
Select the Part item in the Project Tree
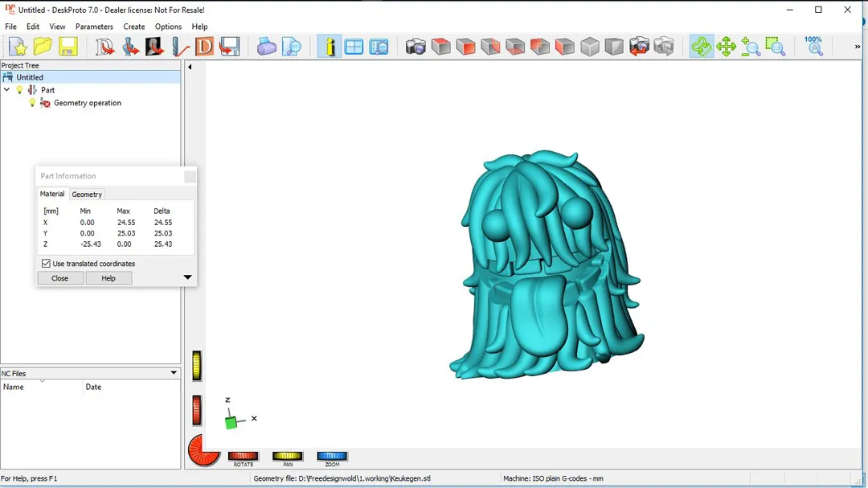click(47, 90)
